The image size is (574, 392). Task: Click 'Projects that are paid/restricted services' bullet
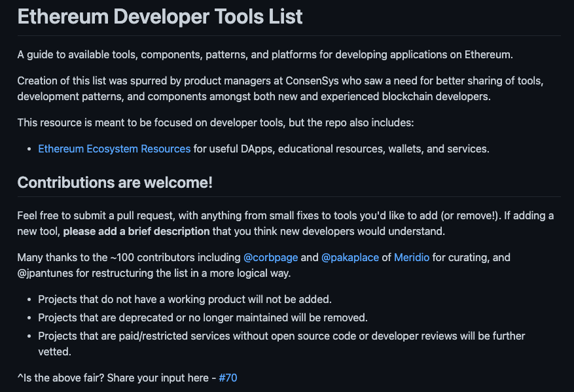281,344
